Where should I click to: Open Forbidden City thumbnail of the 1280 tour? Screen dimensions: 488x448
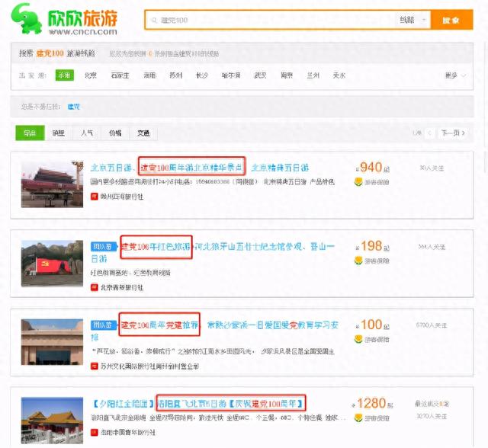click(x=52, y=421)
